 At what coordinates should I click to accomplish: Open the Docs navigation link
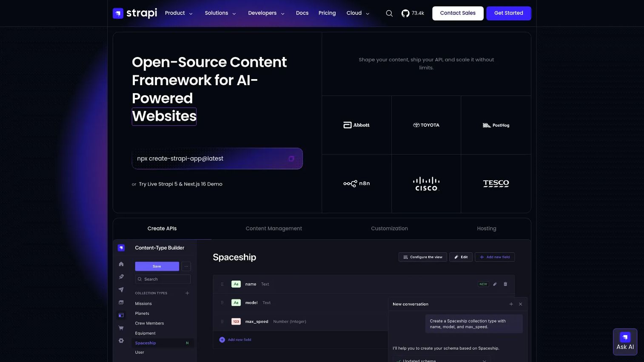click(x=302, y=13)
